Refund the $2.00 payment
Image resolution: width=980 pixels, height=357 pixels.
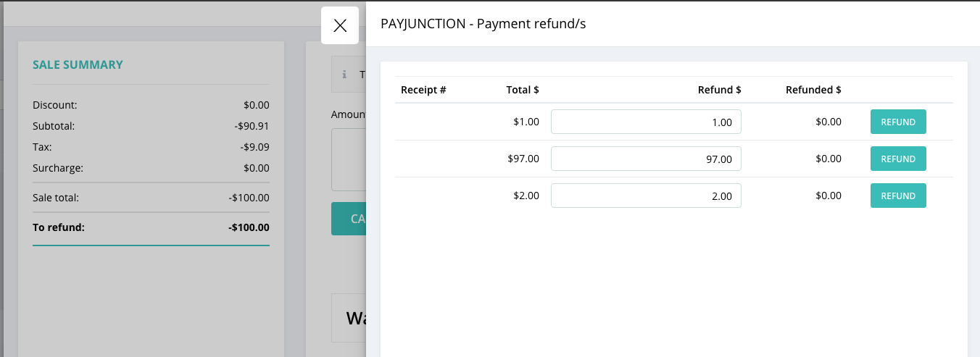[898, 196]
